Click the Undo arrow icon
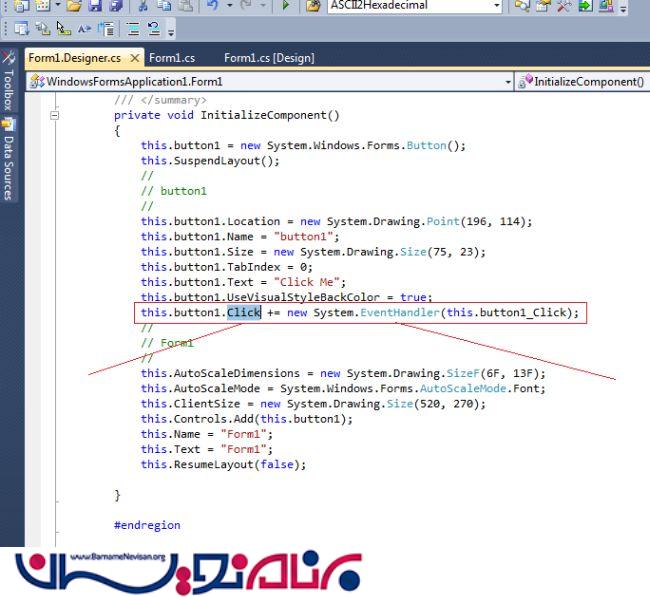Image resolution: width=650 pixels, height=597 pixels. [x=213, y=6]
